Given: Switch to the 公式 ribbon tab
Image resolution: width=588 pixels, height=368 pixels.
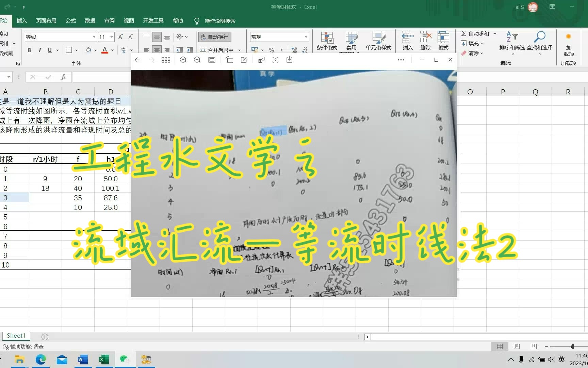Looking at the screenshot, I should coord(70,21).
